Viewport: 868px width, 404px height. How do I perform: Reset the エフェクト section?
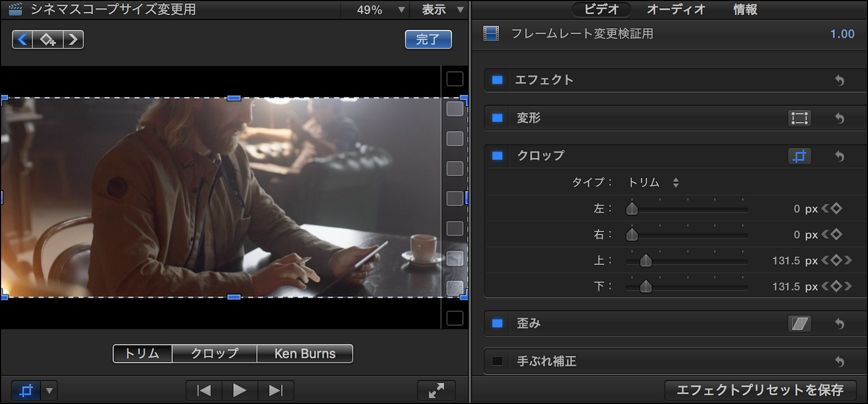[x=839, y=80]
